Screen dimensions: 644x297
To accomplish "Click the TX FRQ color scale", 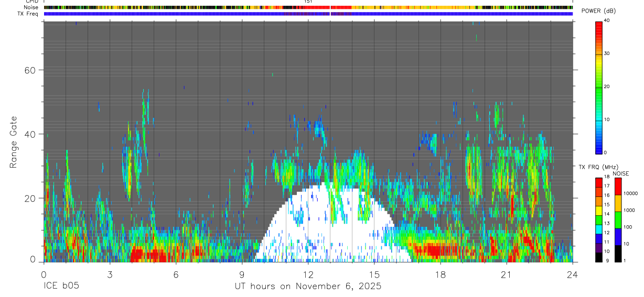I will point(599,219).
